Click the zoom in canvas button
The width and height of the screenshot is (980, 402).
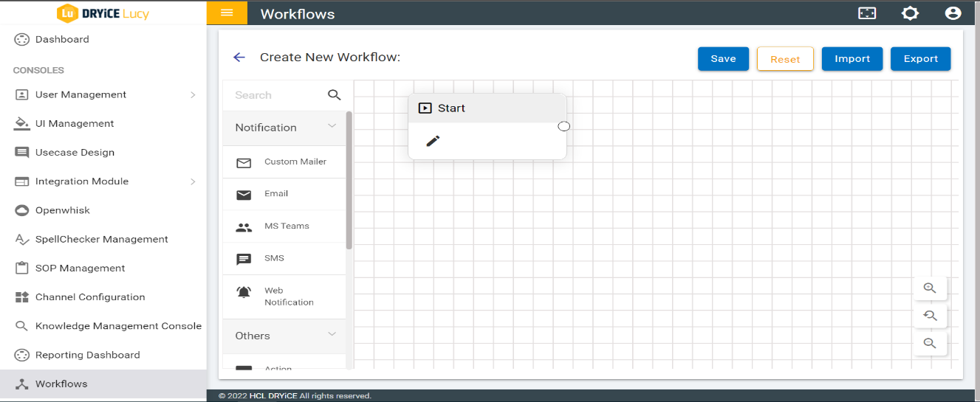(930, 288)
